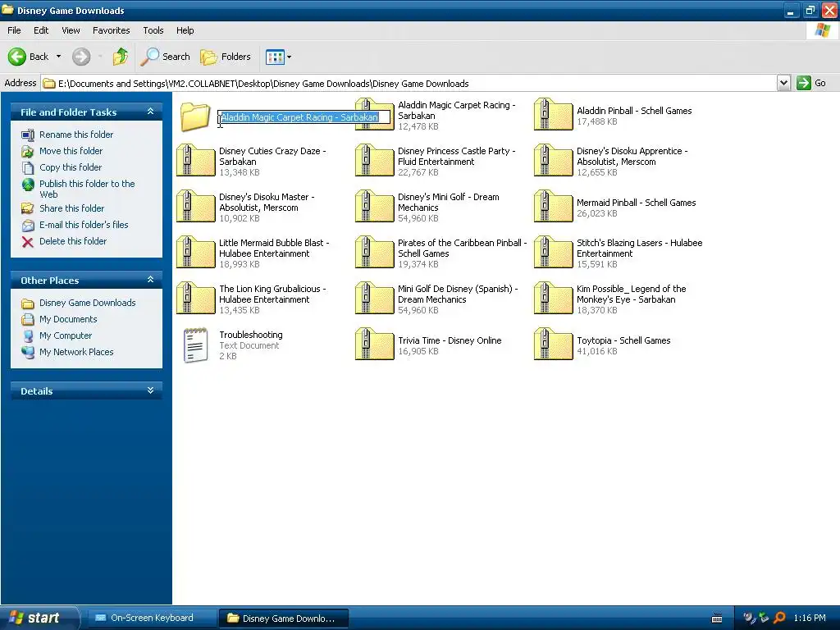Open My Computer link
Screen dimensions: 840x630
66,336
